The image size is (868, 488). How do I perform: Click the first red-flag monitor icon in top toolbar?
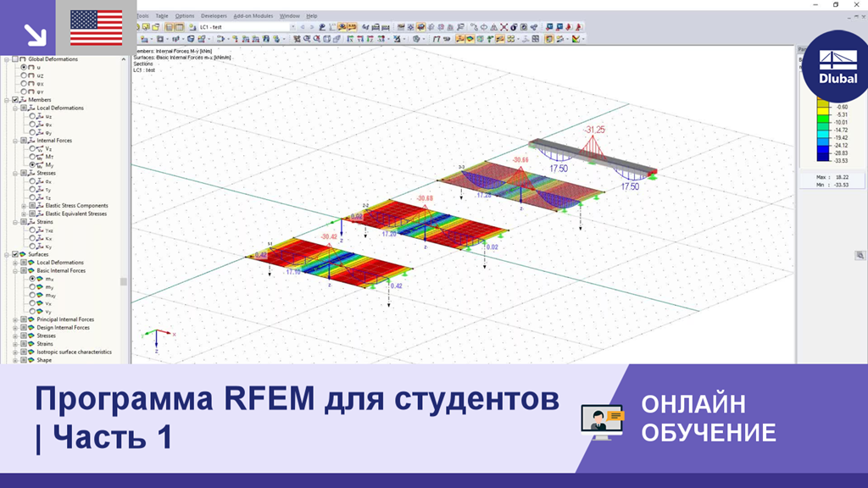click(549, 27)
